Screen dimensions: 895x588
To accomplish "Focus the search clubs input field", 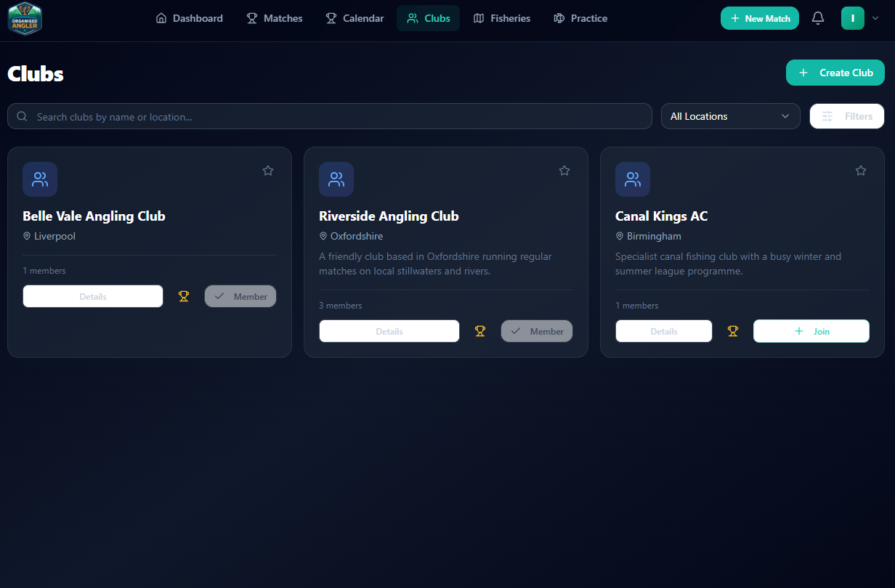I will coord(334,116).
